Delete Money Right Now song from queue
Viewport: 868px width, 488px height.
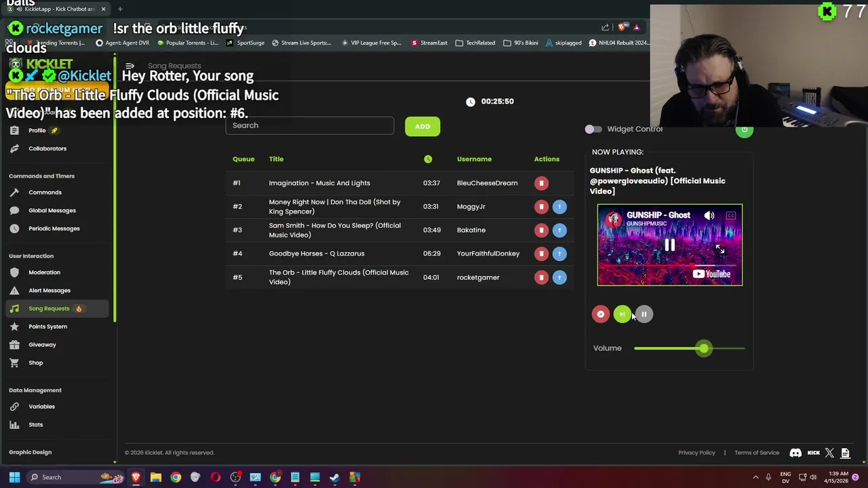[x=541, y=207]
